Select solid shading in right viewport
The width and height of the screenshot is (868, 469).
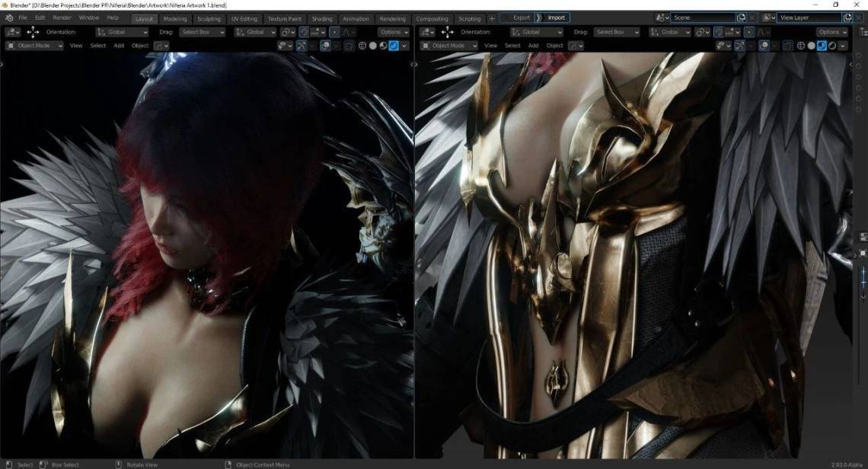811,46
